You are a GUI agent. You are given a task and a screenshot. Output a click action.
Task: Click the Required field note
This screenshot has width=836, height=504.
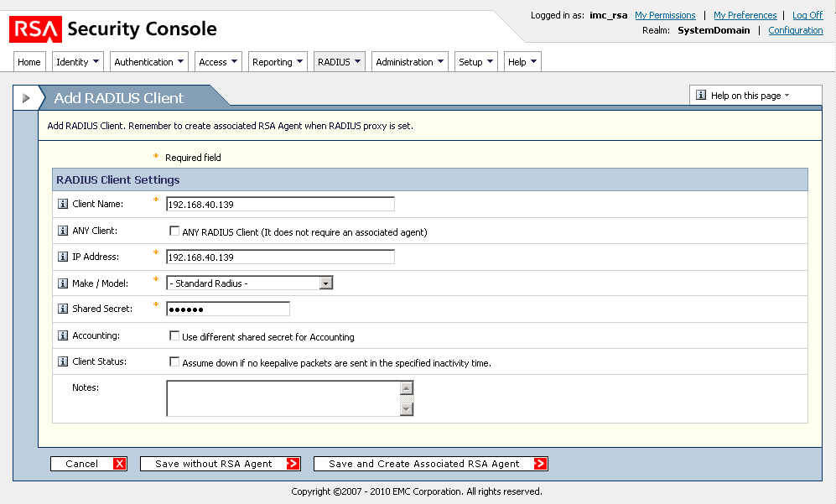pos(193,158)
